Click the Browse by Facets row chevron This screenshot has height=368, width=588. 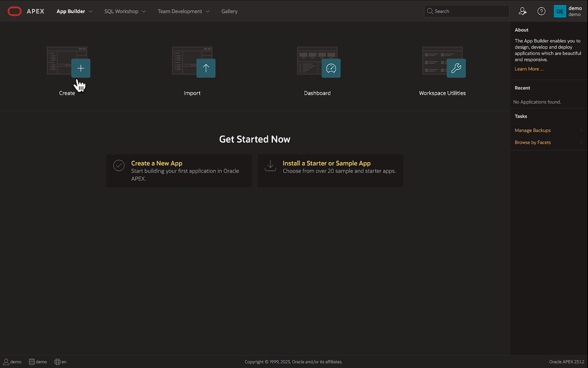(x=581, y=143)
